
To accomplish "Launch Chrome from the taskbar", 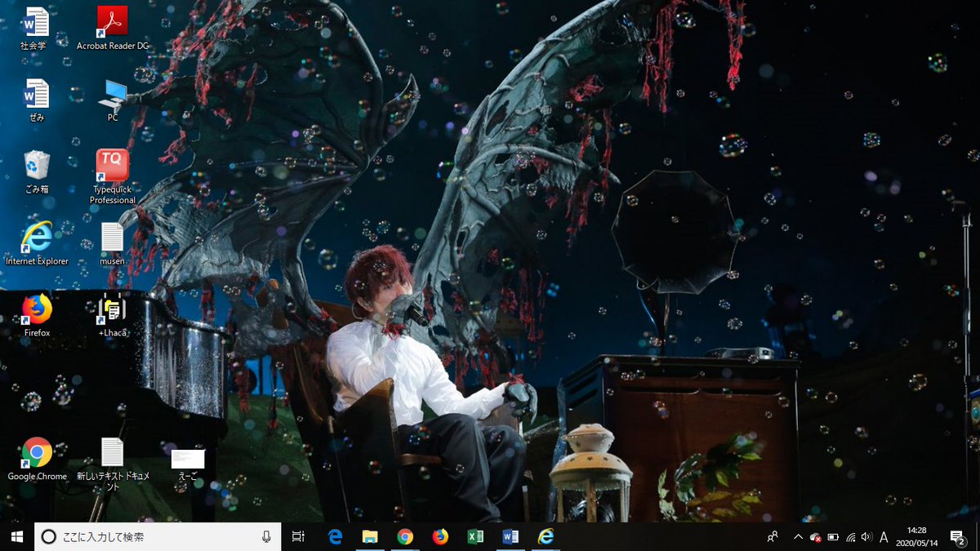I will tap(405, 536).
